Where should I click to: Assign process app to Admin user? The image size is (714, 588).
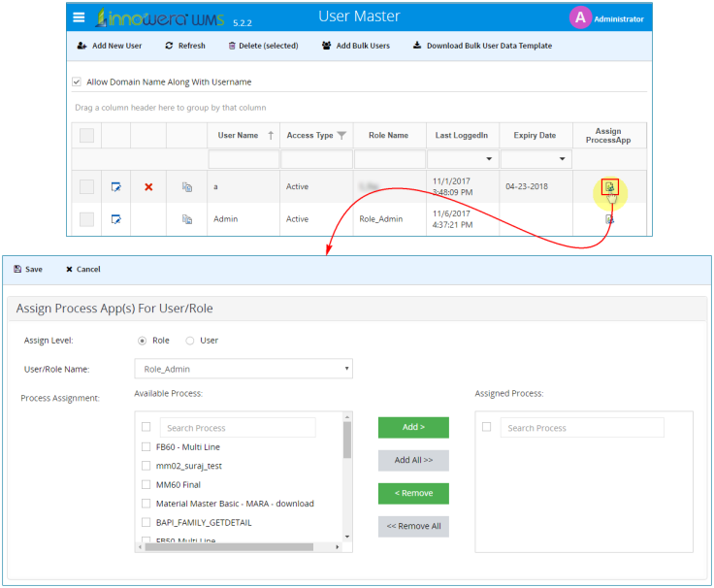[610, 219]
